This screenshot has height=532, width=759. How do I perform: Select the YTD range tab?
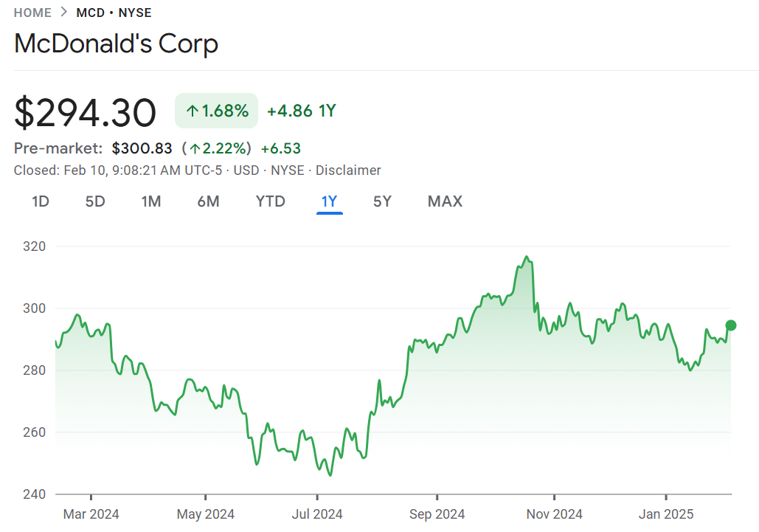[270, 201]
